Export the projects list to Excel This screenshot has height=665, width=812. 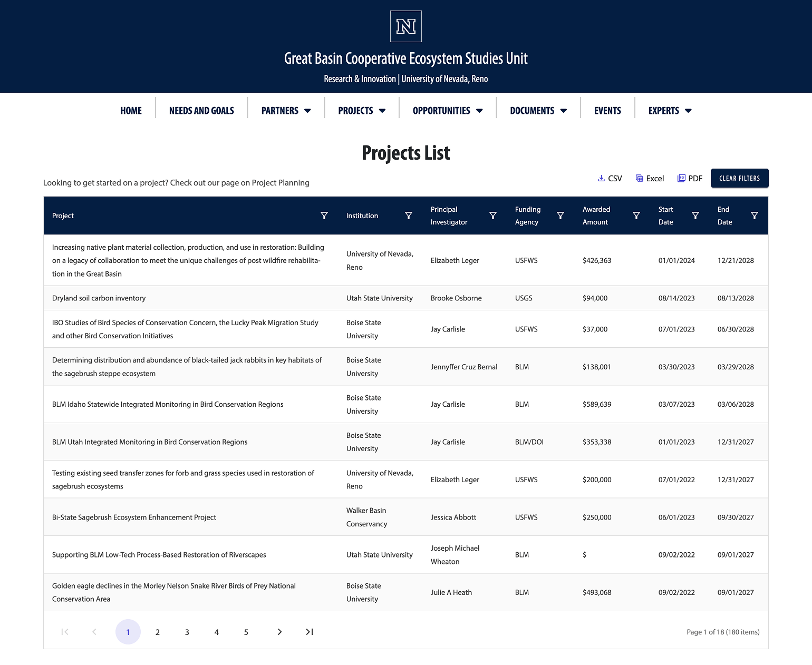tap(650, 178)
